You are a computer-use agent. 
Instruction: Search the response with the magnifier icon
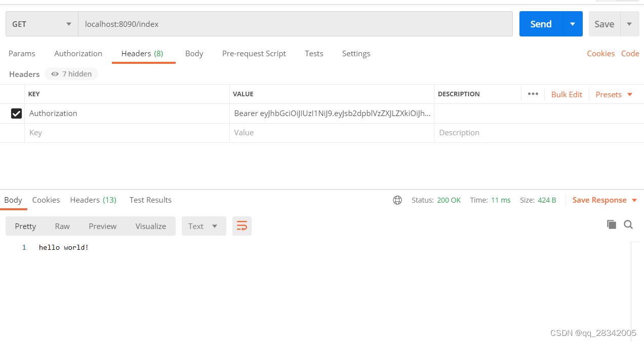(628, 224)
